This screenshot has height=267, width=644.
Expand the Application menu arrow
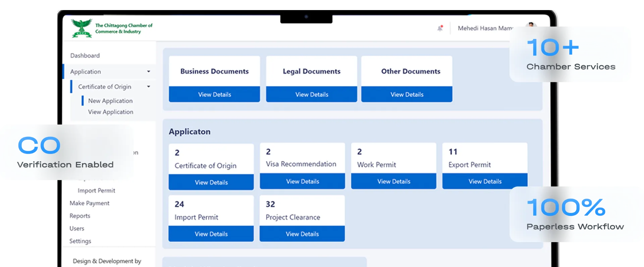point(149,72)
